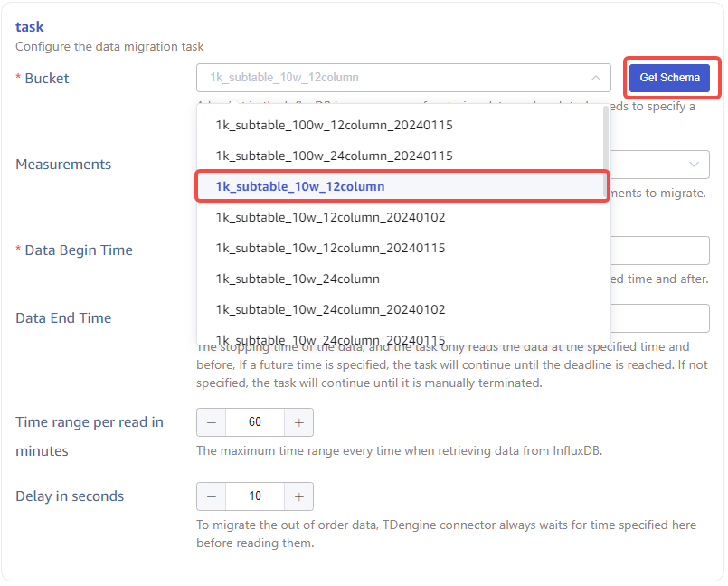Click the Data Begin Time field
Viewport: 728px width, 586px height.
click(x=660, y=250)
